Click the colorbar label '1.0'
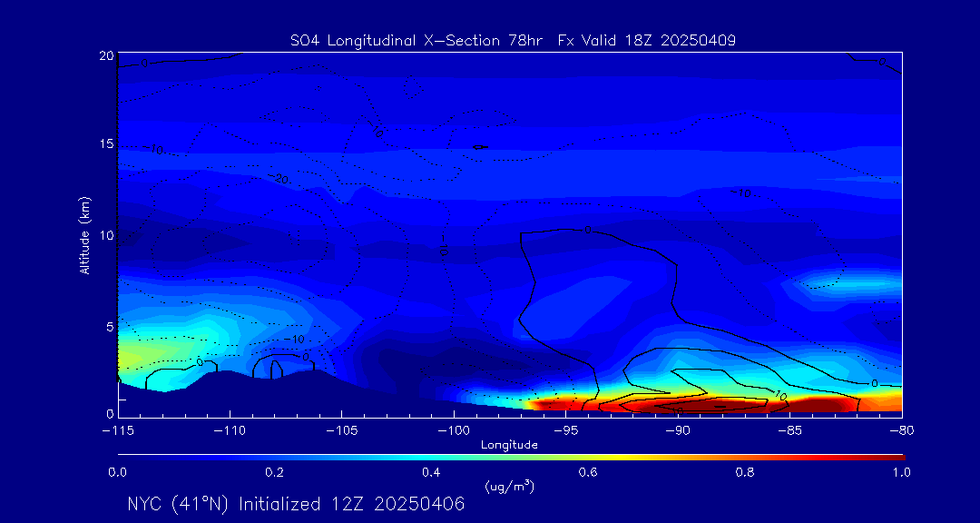 [902, 472]
